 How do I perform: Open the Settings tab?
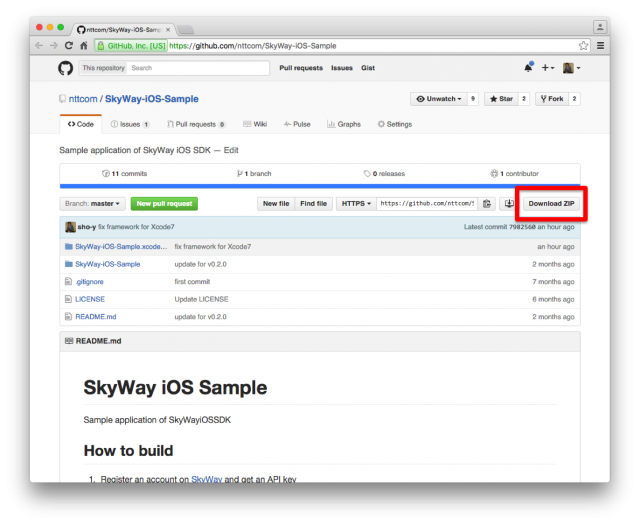[394, 124]
